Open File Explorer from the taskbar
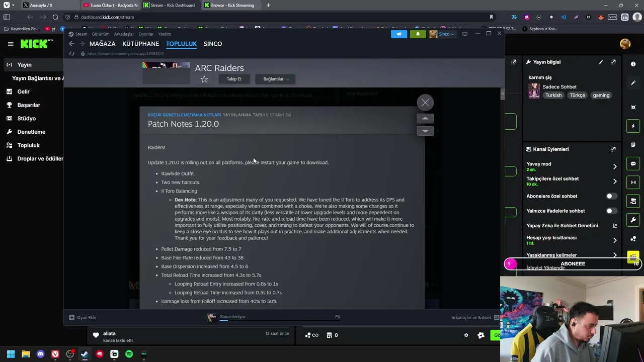644x362 pixels. pos(26,354)
